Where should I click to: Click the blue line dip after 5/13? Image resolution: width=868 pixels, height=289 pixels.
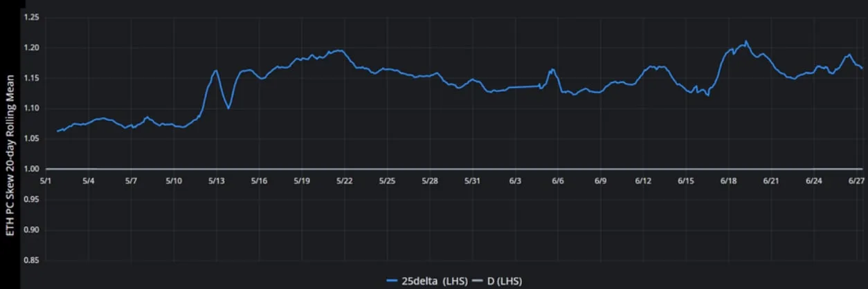(x=228, y=108)
